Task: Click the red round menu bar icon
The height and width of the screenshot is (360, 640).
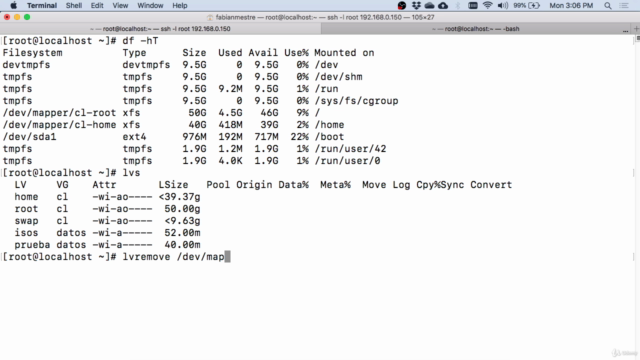Action: pos(402,5)
